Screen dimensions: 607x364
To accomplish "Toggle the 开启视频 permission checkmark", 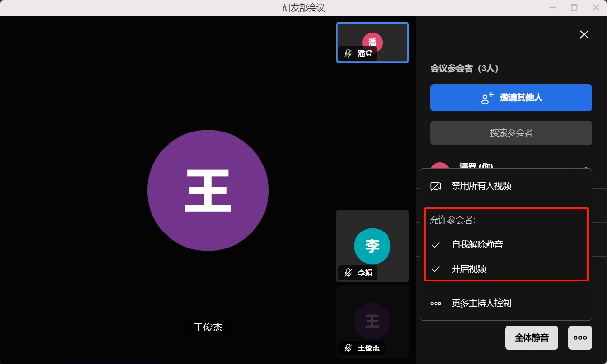I will [469, 269].
